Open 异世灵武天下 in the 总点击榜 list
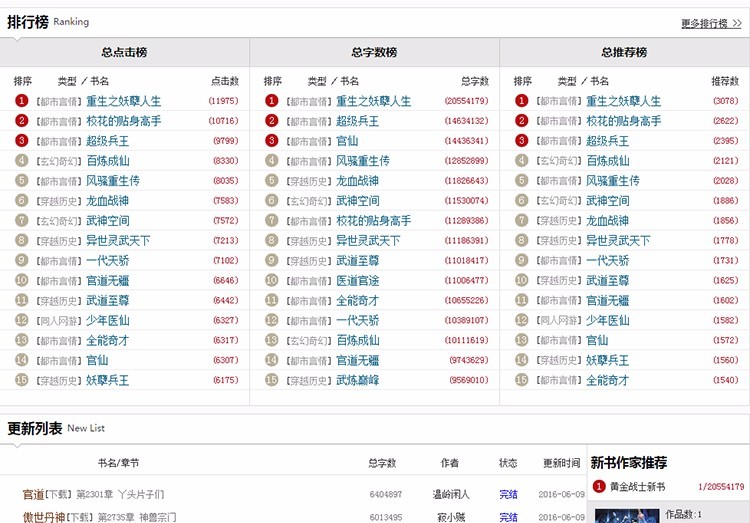 [x=118, y=241]
